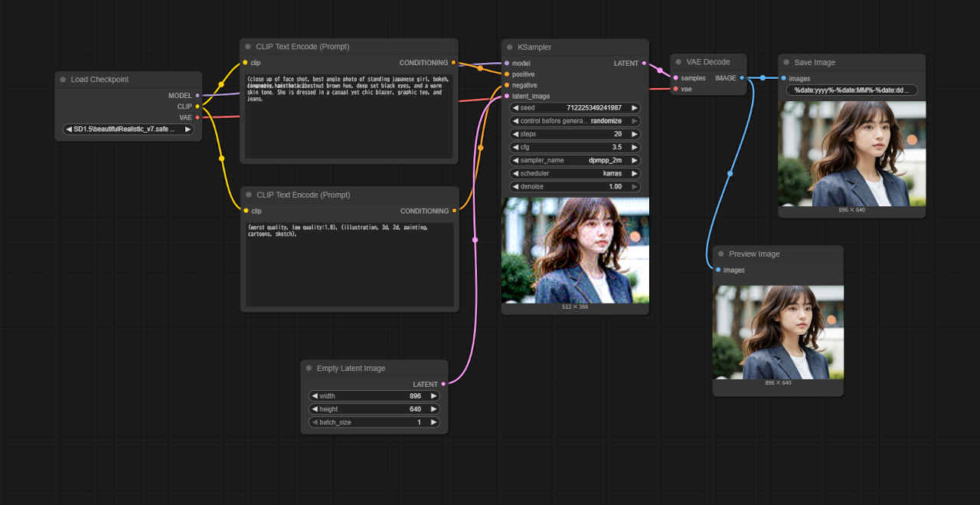Open the sampler_name combo showing dpmpp_2m

point(575,160)
